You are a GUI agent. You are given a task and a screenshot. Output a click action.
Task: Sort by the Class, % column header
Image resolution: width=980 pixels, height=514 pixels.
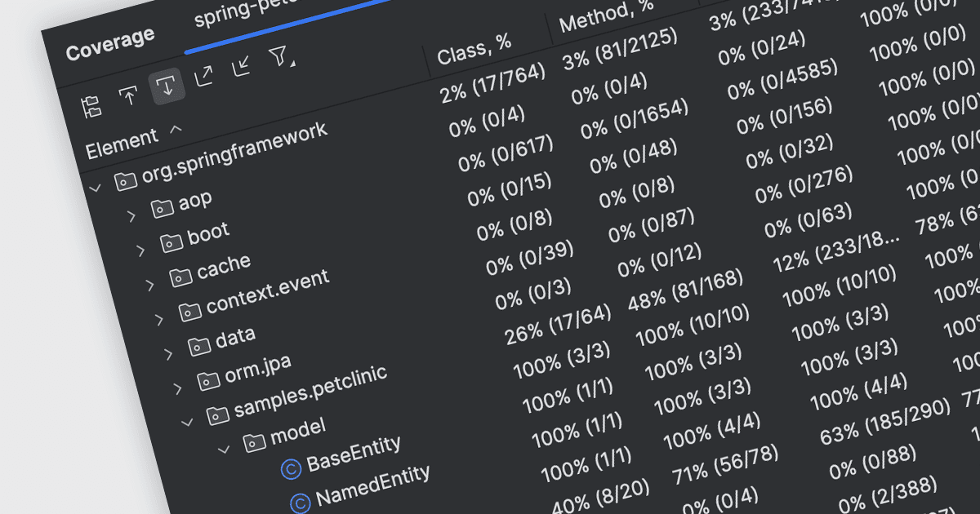click(476, 51)
